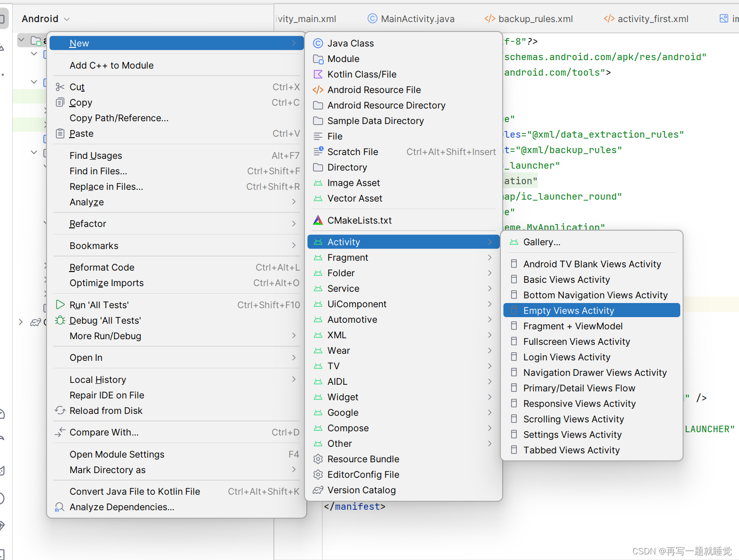Expand the Compose submenu arrow

[x=490, y=428]
